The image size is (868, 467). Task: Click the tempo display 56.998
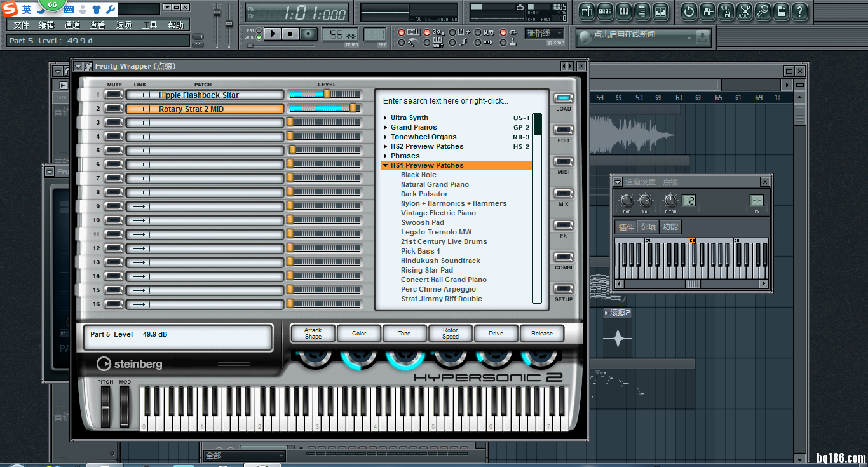pyautogui.click(x=341, y=34)
